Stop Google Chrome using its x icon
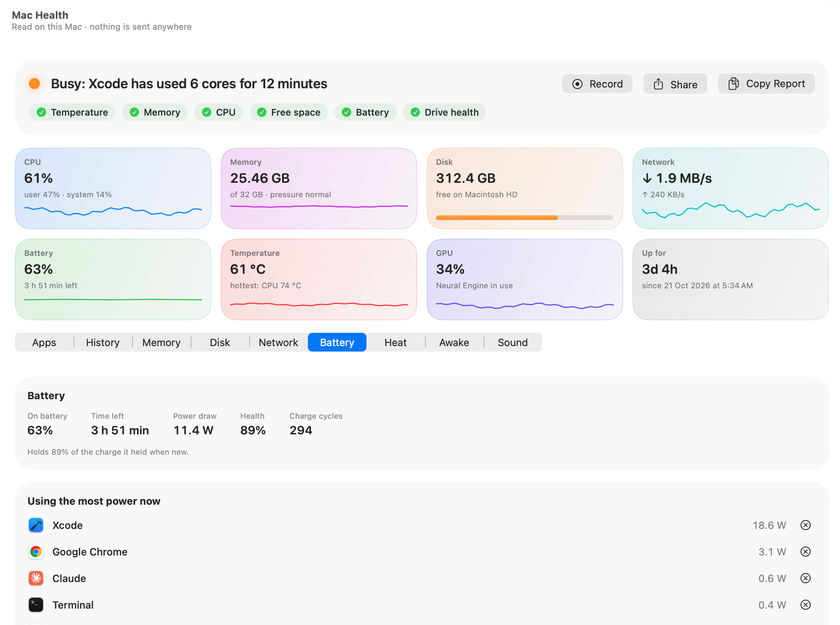Viewport: 840px width, 625px height. 806,552
